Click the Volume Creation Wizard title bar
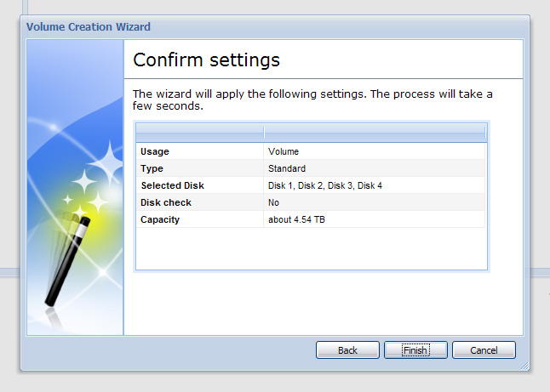This screenshot has width=550, height=392. [275, 26]
